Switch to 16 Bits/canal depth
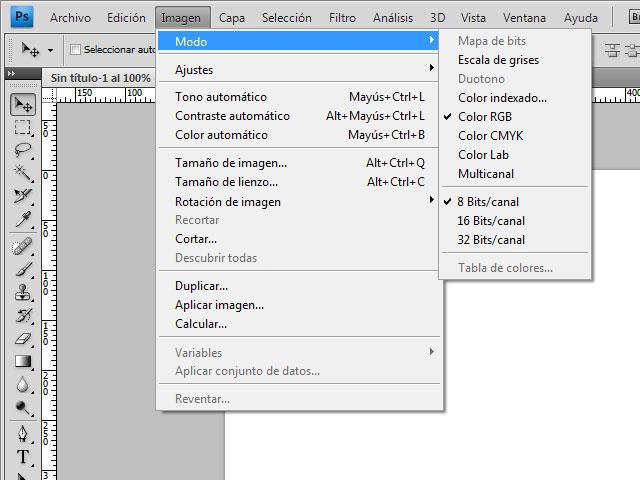This screenshot has width=640, height=480. point(491,221)
